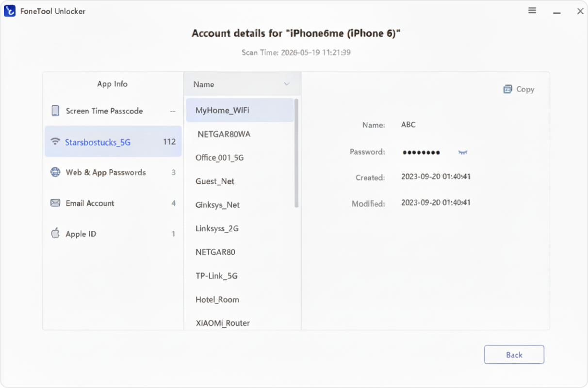Select Linksyss_2G in the network list
Image resolution: width=588 pixels, height=388 pixels.
[x=240, y=228]
